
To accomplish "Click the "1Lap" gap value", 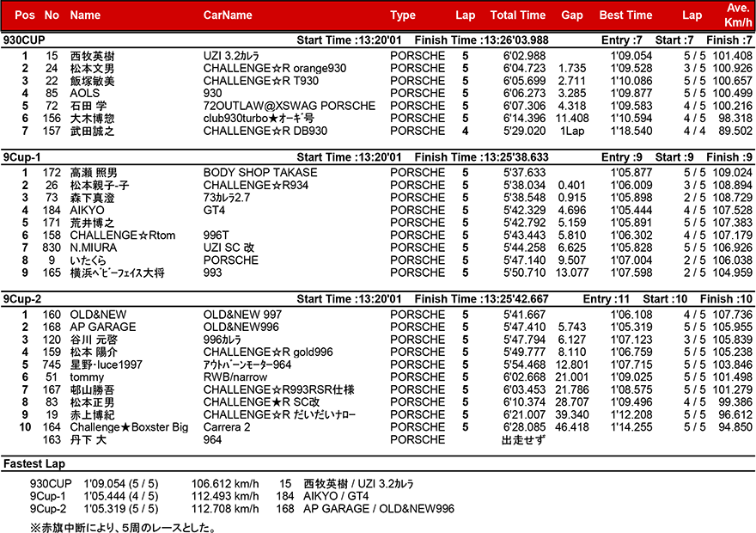I will coord(572,132).
